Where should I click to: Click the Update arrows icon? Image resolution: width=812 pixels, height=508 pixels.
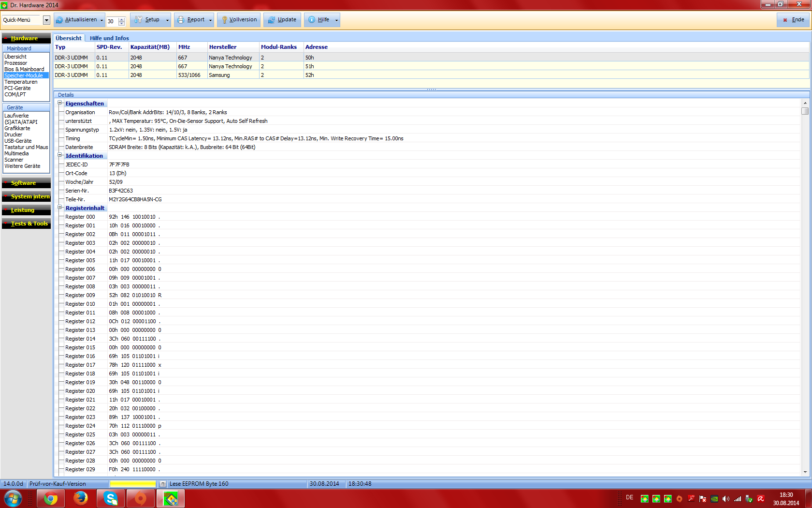[272, 20]
